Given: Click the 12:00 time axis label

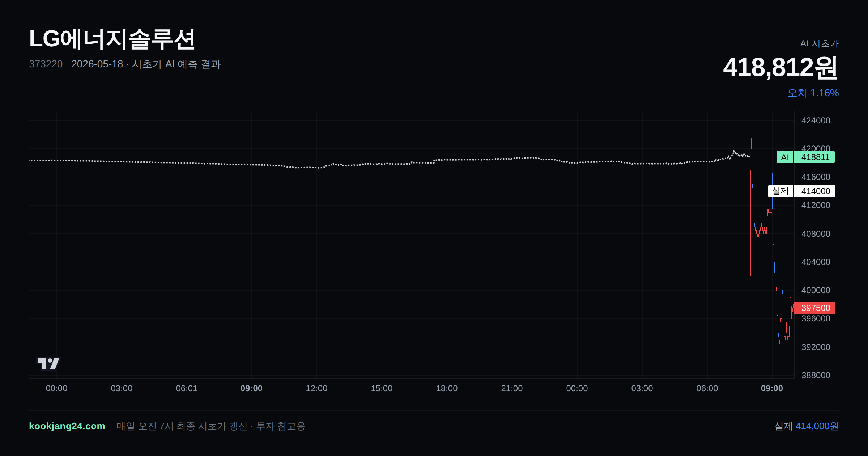Looking at the screenshot, I should pyautogui.click(x=316, y=388).
